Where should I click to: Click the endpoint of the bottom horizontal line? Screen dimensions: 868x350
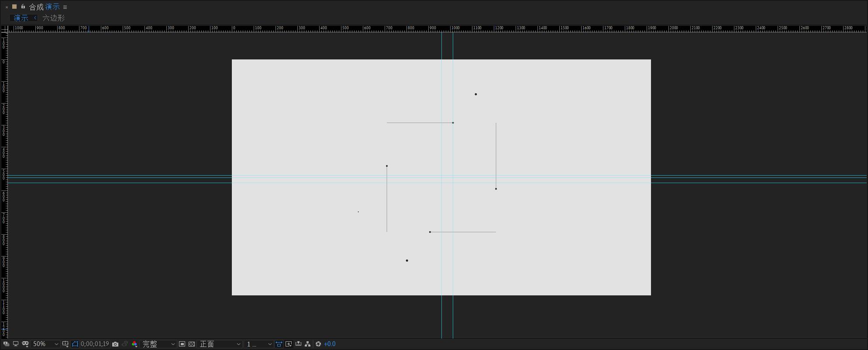pyautogui.click(x=430, y=232)
